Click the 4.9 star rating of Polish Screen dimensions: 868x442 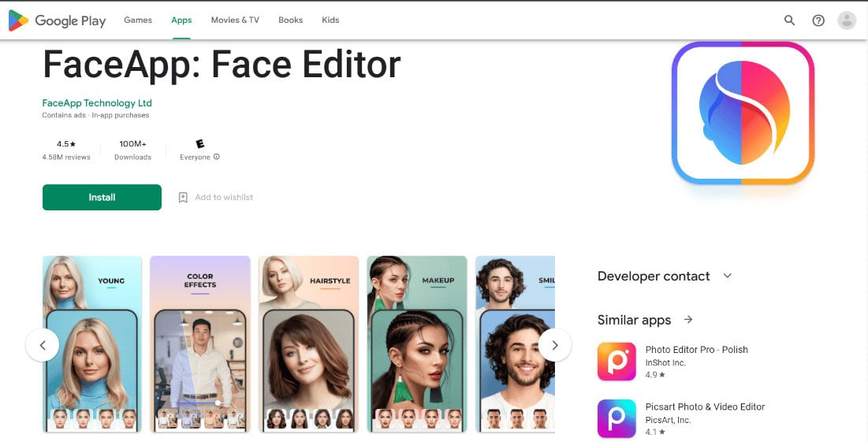[x=655, y=374]
